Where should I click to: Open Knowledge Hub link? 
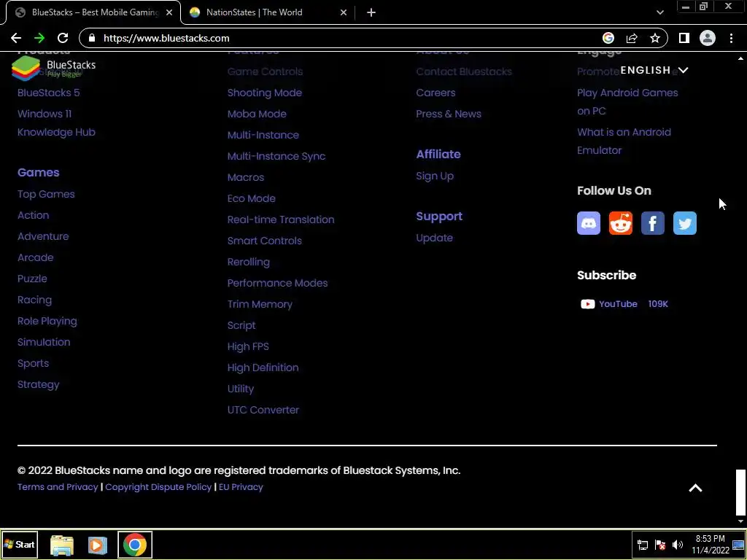(56, 133)
